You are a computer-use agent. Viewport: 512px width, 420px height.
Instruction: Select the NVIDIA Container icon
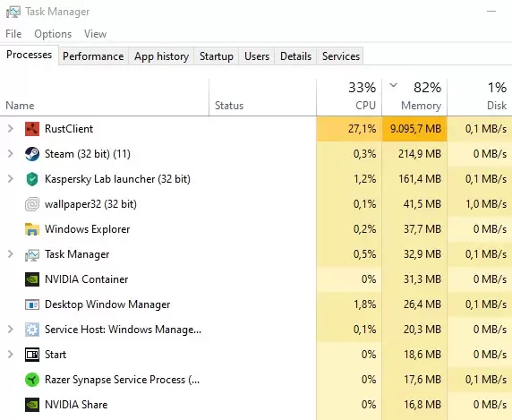point(32,279)
